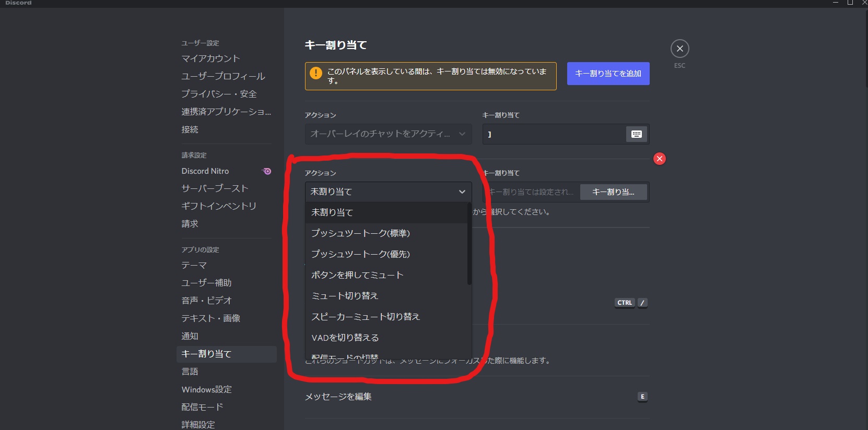Delete the keybind with red X icon

(659, 159)
